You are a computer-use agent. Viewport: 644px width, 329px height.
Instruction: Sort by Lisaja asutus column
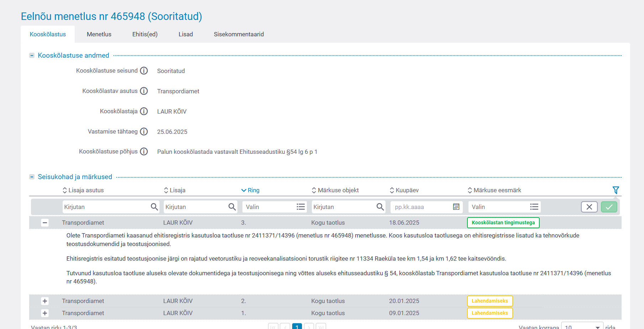coord(83,190)
